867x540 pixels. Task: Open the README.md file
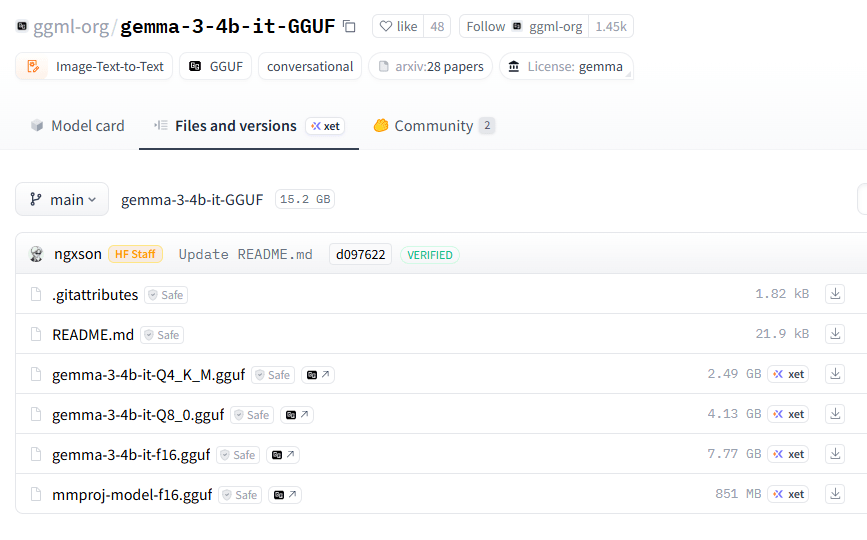[93, 335]
